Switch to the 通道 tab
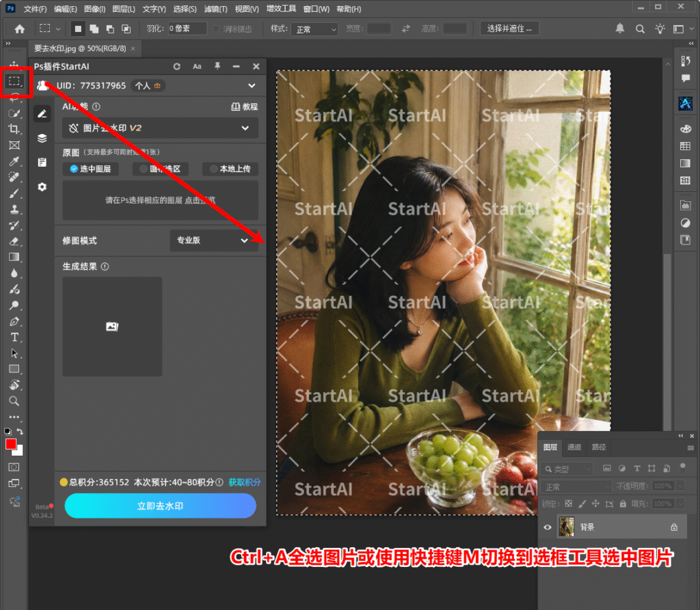 coord(574,447)
